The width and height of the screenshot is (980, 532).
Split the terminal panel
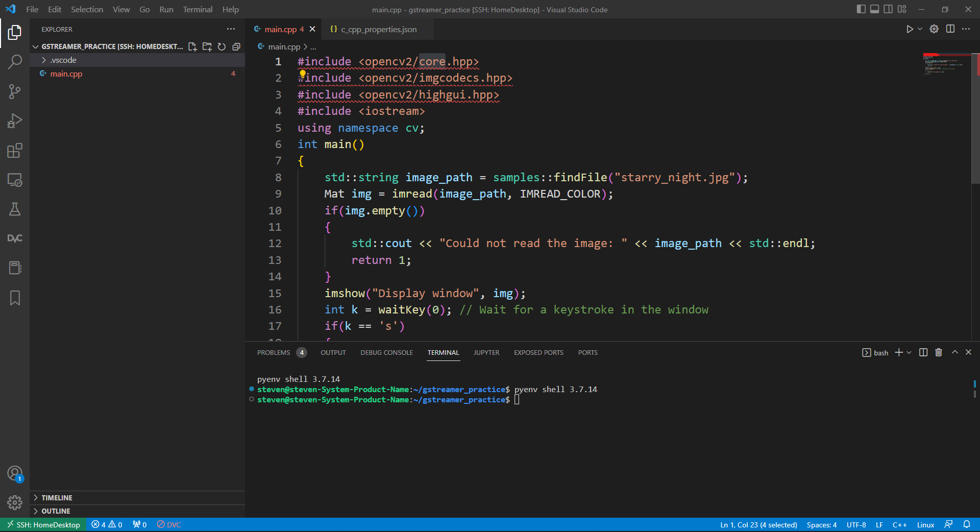[x=923, y=352]
